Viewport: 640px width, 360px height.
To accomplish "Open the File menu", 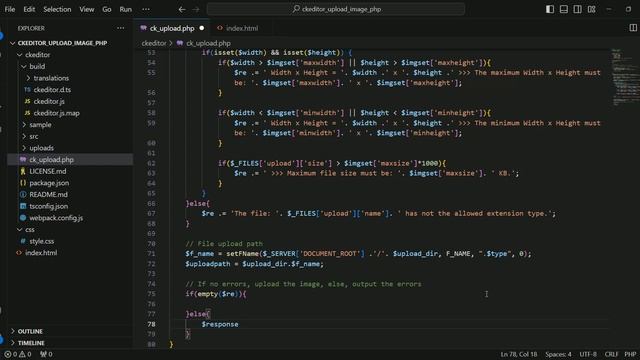I will click(10, 9).
